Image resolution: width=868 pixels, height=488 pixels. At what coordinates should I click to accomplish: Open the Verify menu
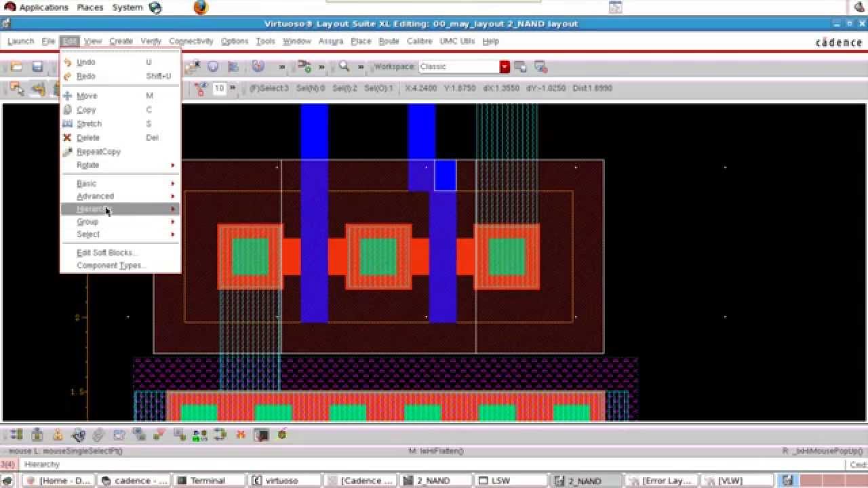151,41
